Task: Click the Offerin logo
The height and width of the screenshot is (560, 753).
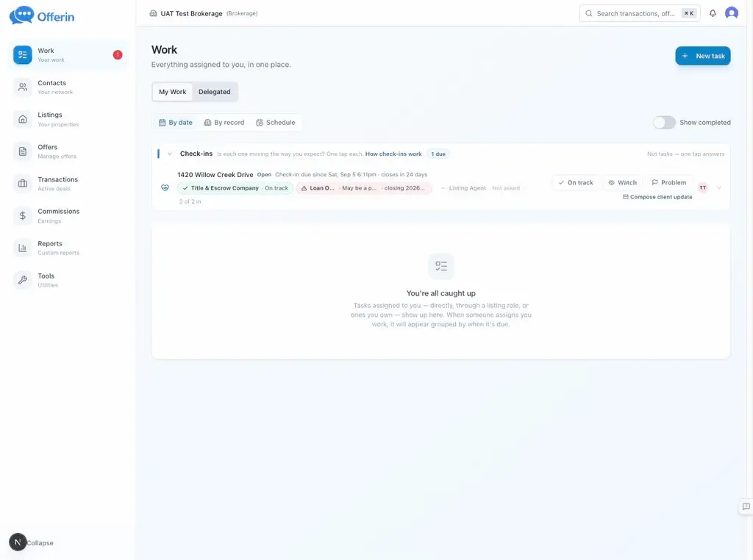Action: [42, 16]
